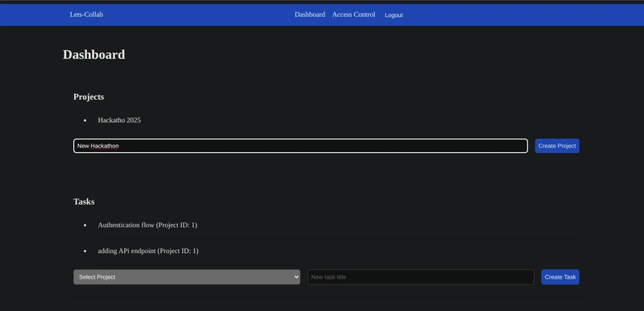Click the Projects section heading
This screenshot has height=311, width=644.
coord(89,97)
